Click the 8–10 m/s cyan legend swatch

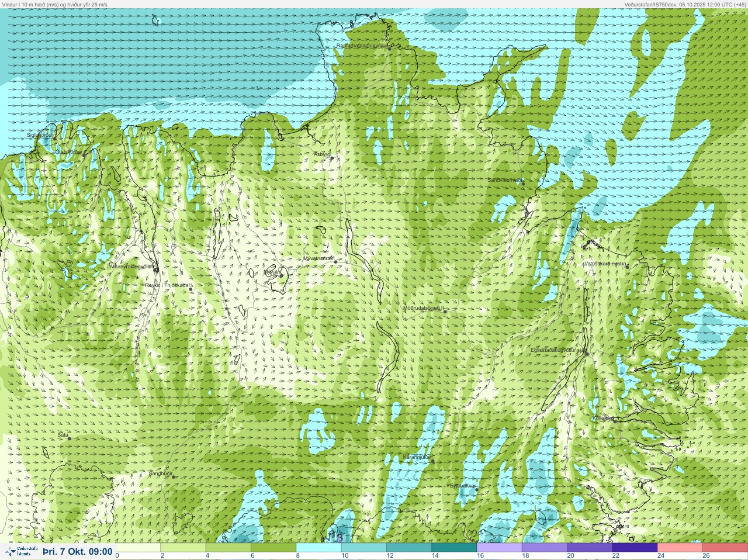tap(318, 548)
